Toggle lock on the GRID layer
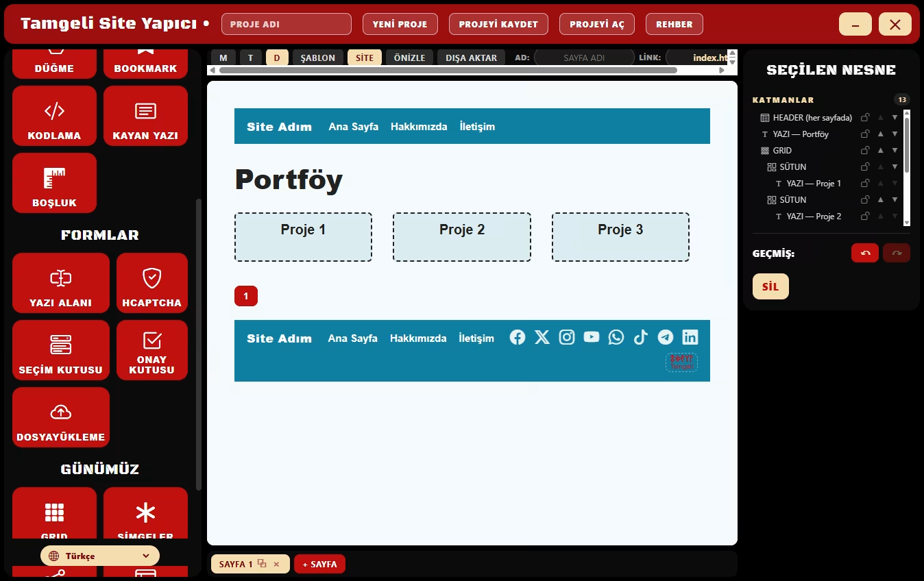Viewport: 924px width, 581px height. pos(865,150)
